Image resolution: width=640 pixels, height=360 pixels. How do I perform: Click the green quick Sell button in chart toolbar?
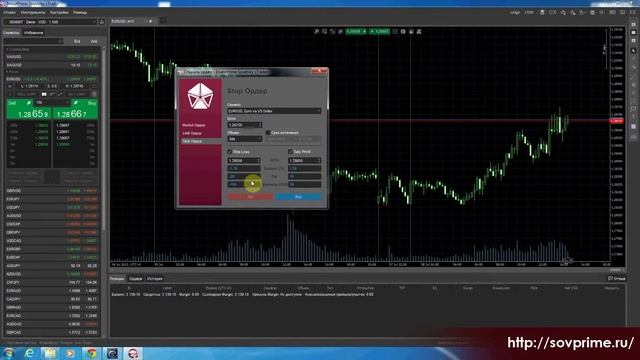[356, 31]
